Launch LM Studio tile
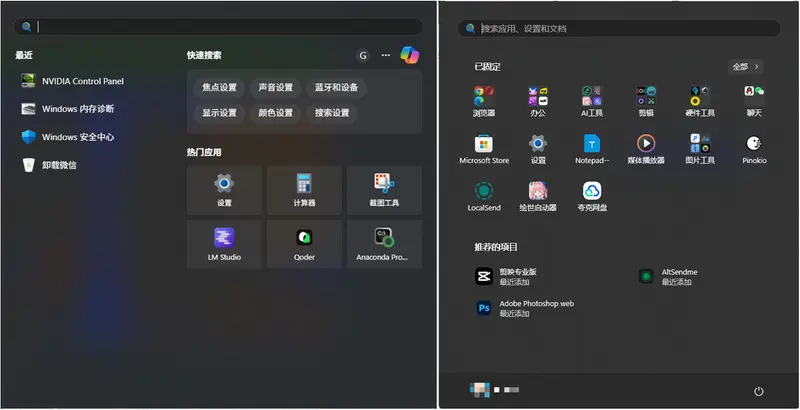The height and width of the screenshot is (410, 800). point(224,244)
